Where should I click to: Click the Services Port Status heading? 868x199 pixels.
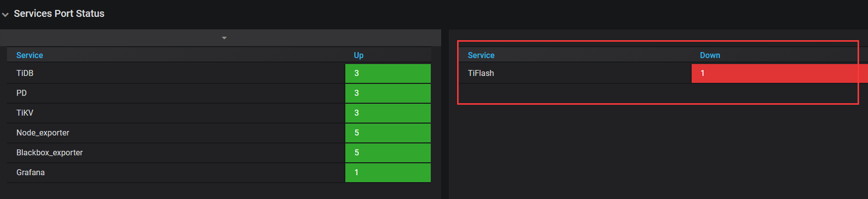coord(59,13)
